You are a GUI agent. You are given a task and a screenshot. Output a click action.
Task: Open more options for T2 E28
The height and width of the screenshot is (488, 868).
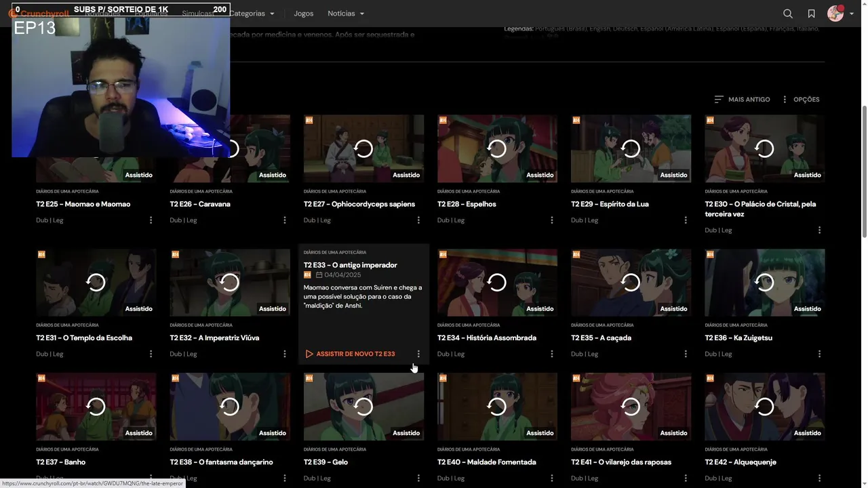pos(552,220)
